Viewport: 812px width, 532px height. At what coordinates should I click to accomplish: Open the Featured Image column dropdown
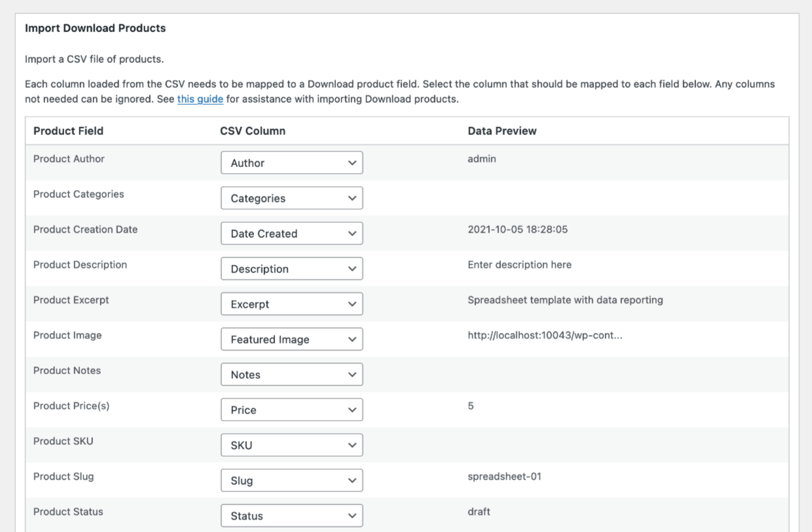coord(291,339)
